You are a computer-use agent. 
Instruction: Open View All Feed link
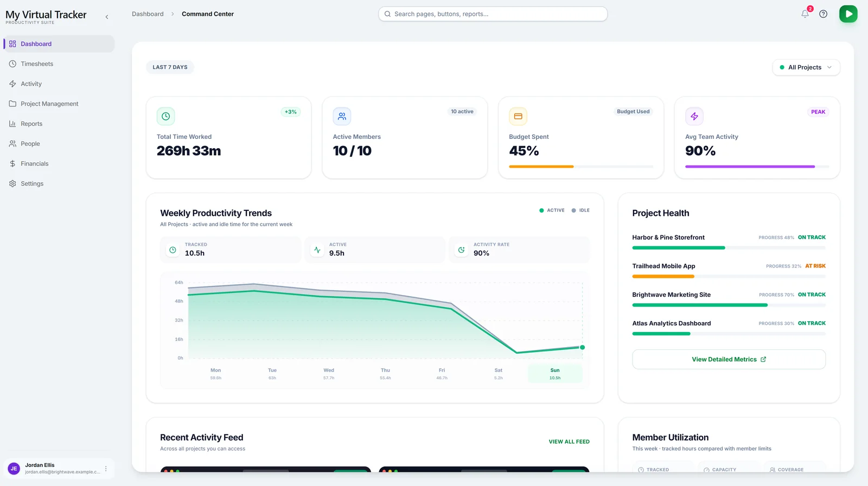[x=569, y=442]
